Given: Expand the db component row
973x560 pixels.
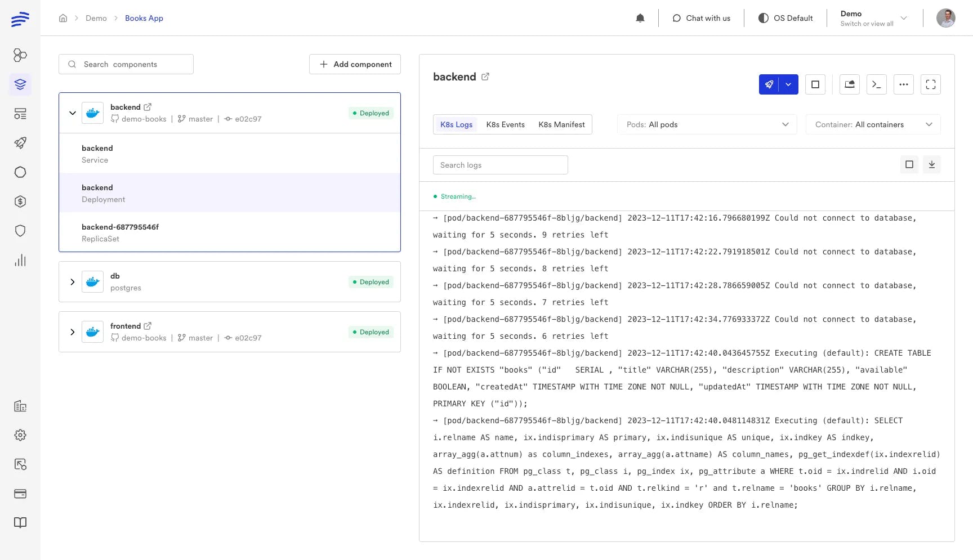Looking at the screenshot, I should (x=73, y=282).
